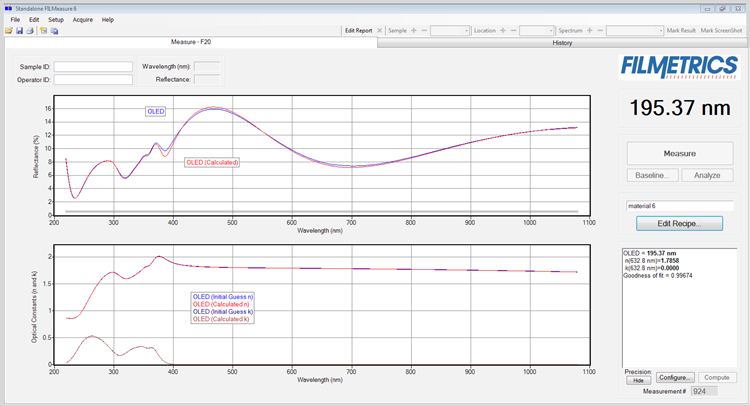Click OLED (Calculated k) legend entry
The height and width of the screenshot is (406, 750).
click(x=221, y=319)
